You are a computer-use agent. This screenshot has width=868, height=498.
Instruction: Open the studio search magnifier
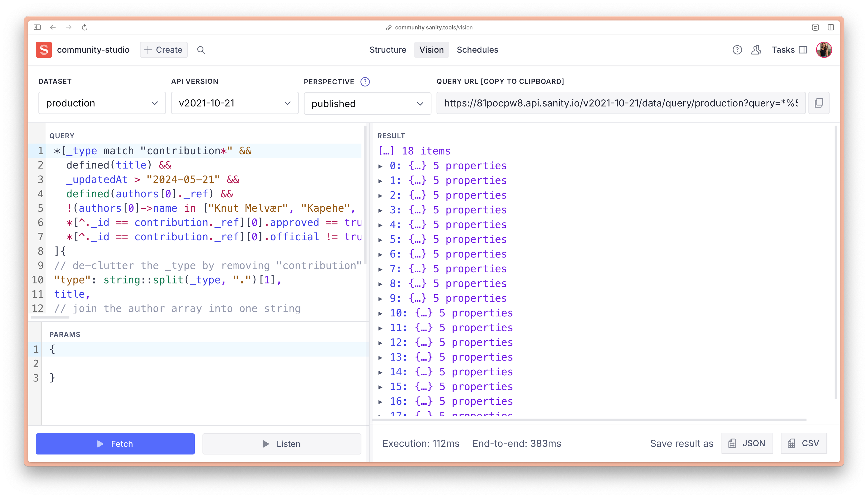tap(201, 50)
